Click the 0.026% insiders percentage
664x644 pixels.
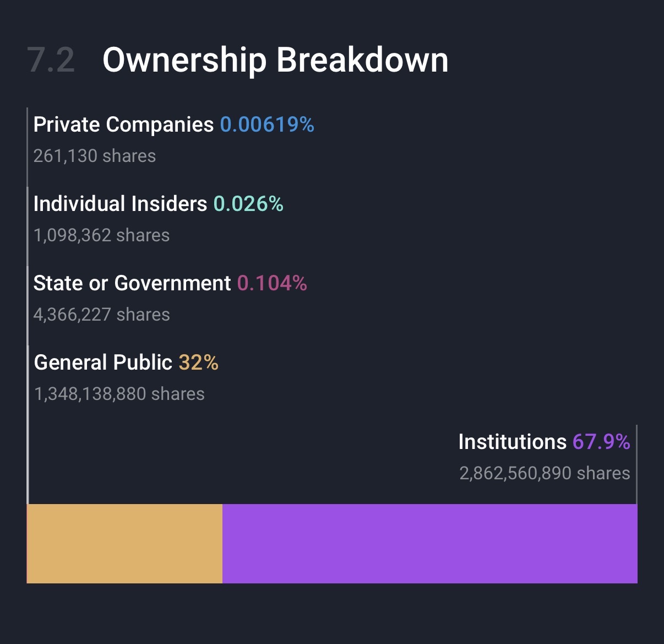[x=248, y=204]
